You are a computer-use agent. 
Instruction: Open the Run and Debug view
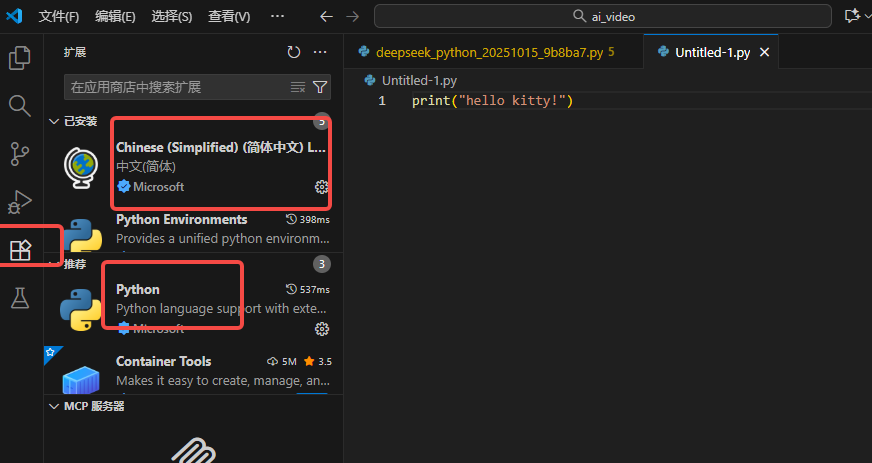(20, 202)
